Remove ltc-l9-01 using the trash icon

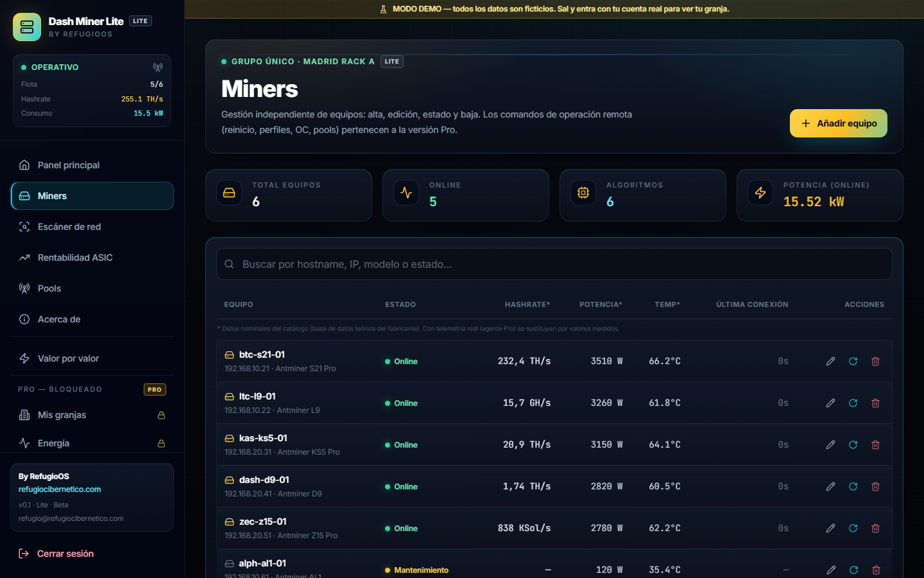pos(875,403)
